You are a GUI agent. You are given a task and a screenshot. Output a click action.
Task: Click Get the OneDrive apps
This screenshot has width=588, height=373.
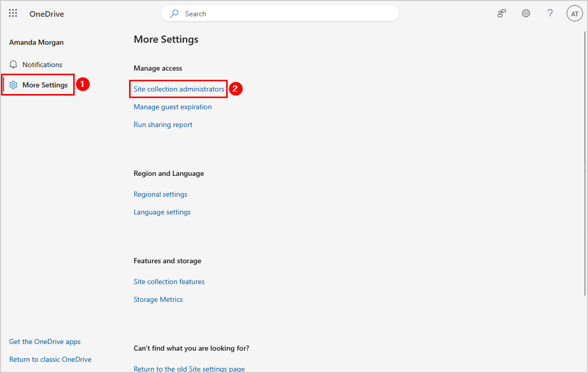[45, 341]
